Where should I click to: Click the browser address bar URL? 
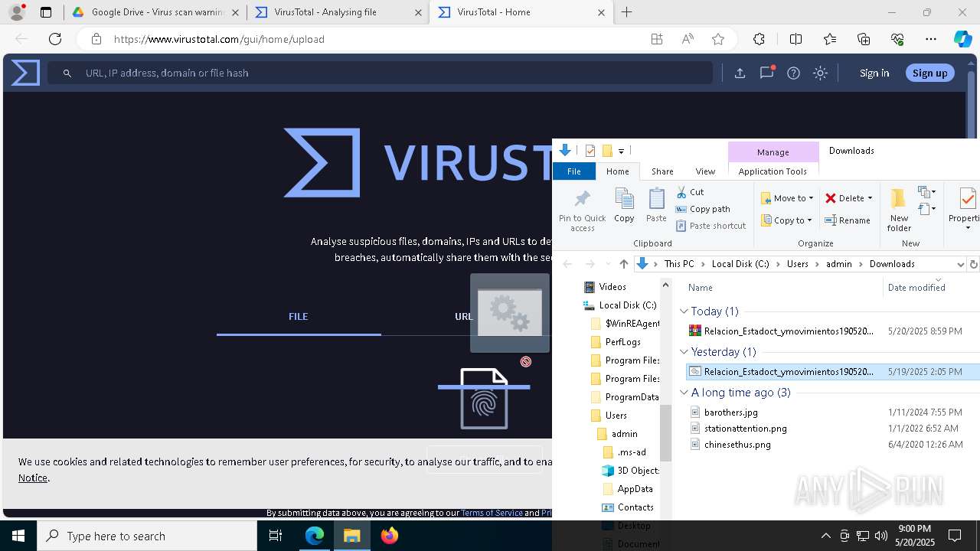tap(219, 39)
